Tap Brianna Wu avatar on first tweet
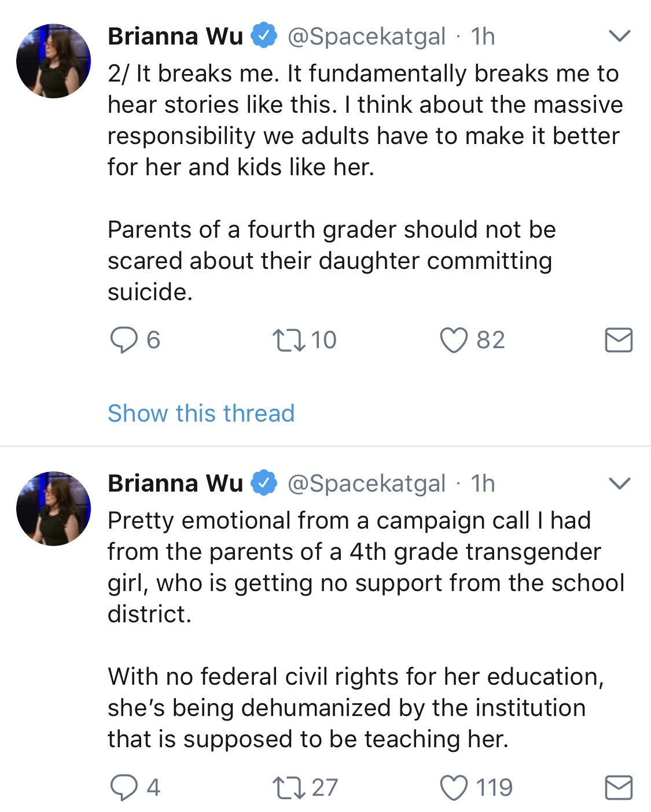Image resolution: width=651 pixels, height=812 pixels. click(x=53, y=61)
